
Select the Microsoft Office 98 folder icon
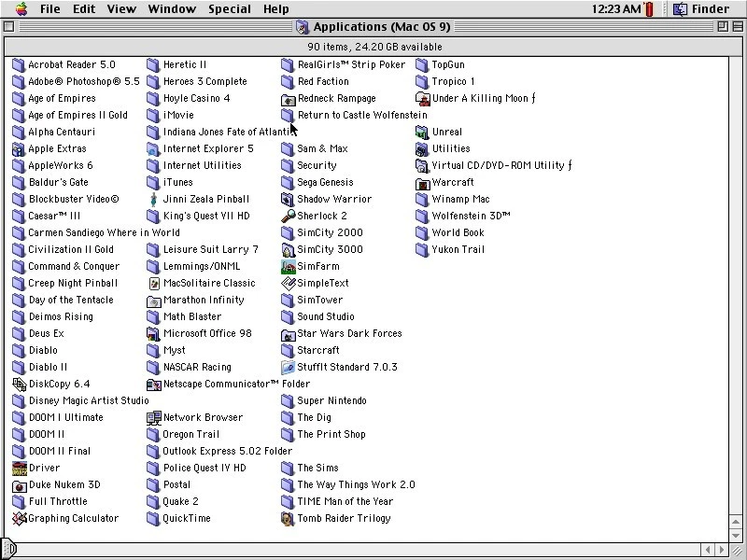(153, 334)
